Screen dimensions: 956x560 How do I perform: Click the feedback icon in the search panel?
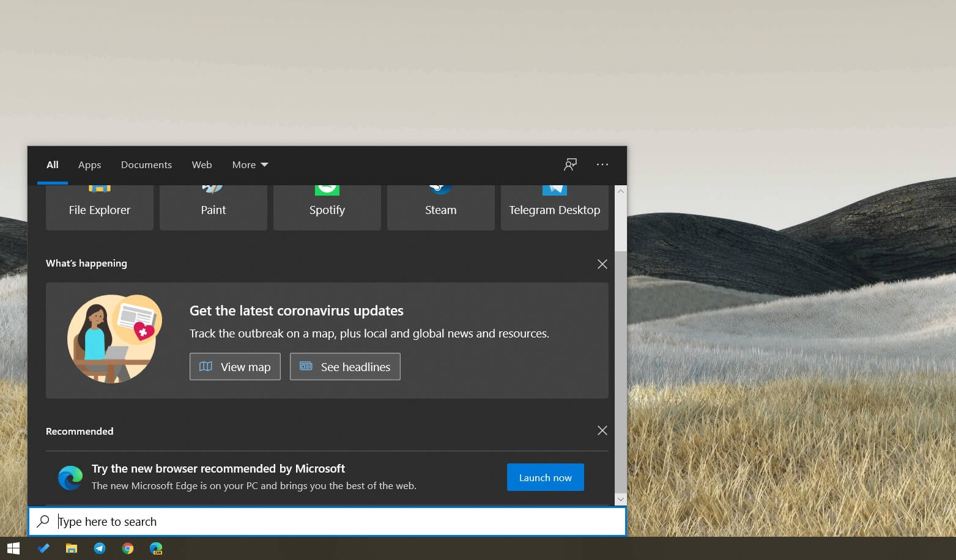tap(570, 164)
